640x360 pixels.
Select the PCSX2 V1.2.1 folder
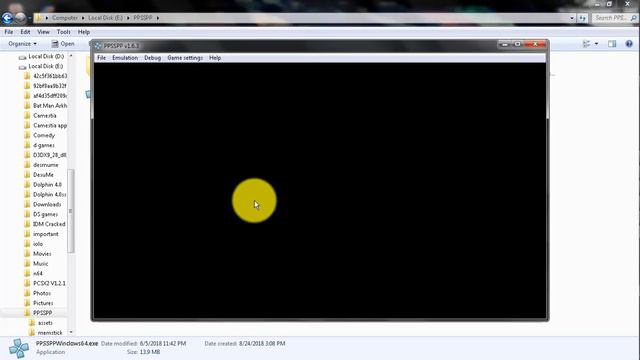click(x=49, y=283)
